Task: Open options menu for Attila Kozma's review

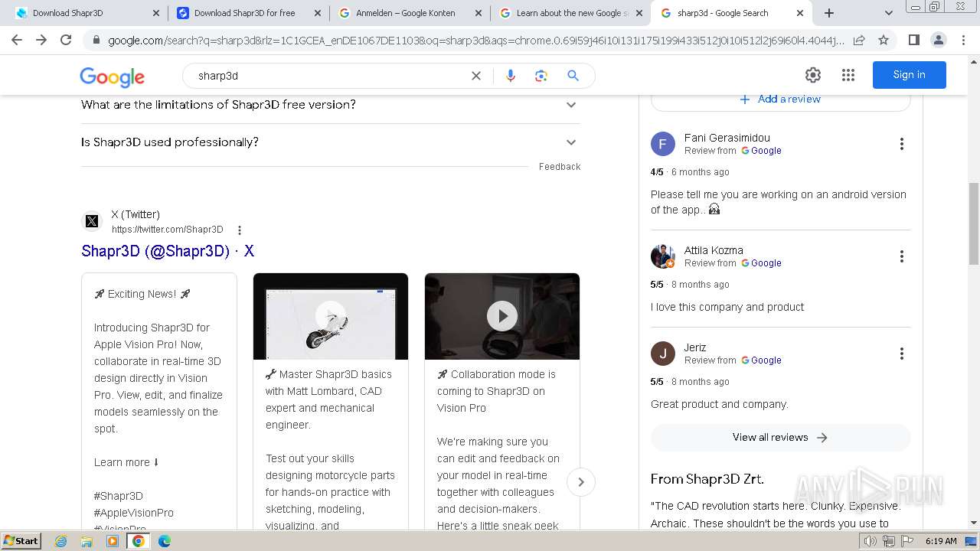Action: 902,256
